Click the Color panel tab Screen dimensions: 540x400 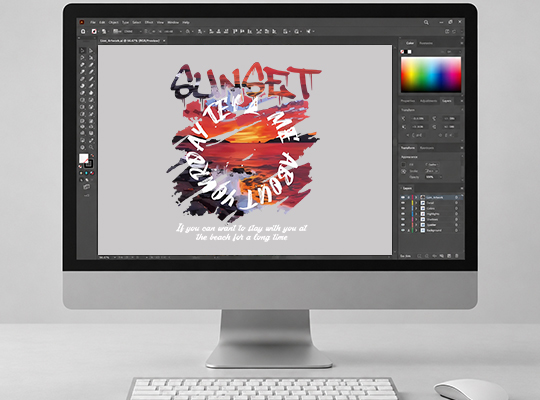coord(409,43)
